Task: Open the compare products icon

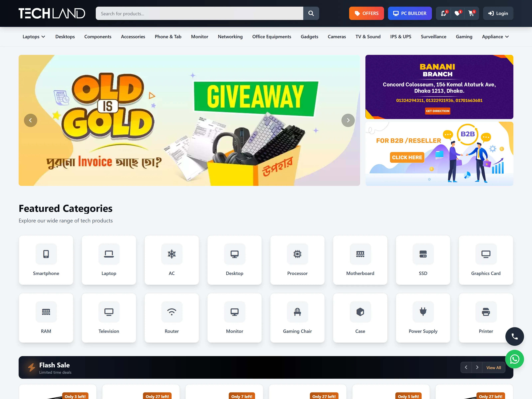Action: pos(444,13)
